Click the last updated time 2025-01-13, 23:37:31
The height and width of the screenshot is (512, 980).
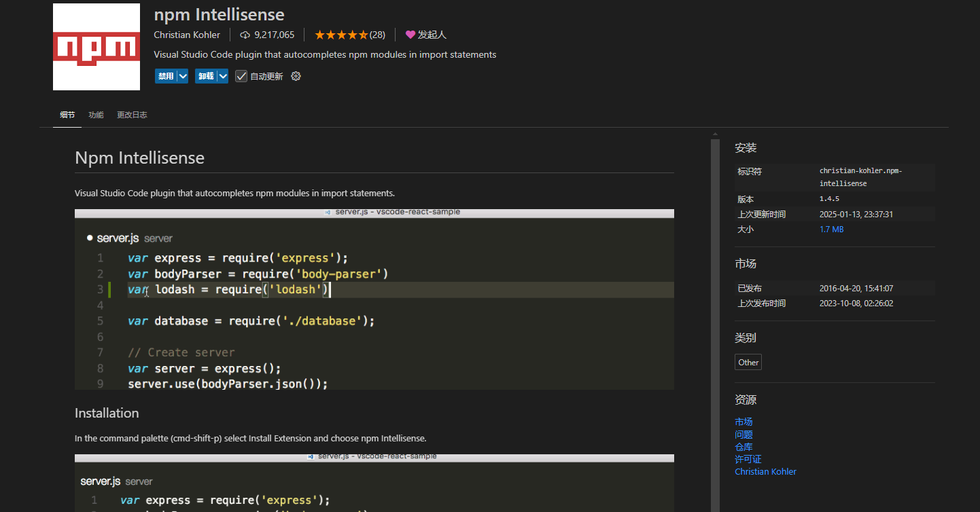tap(856, 215)
